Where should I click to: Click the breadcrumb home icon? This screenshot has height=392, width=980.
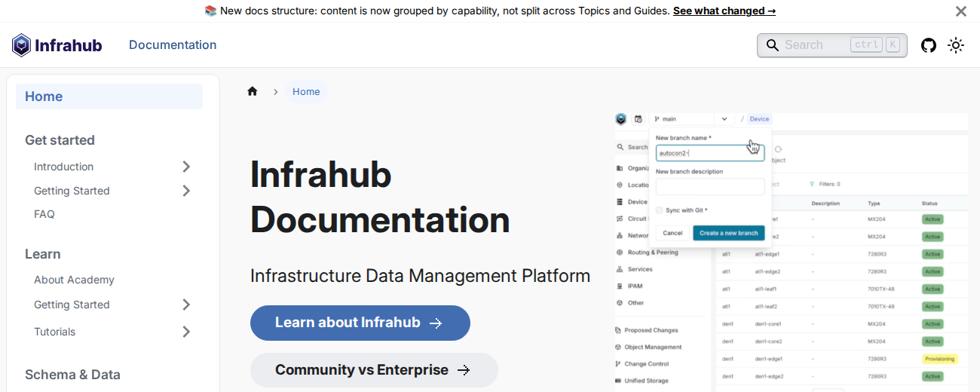coord(253,91)
